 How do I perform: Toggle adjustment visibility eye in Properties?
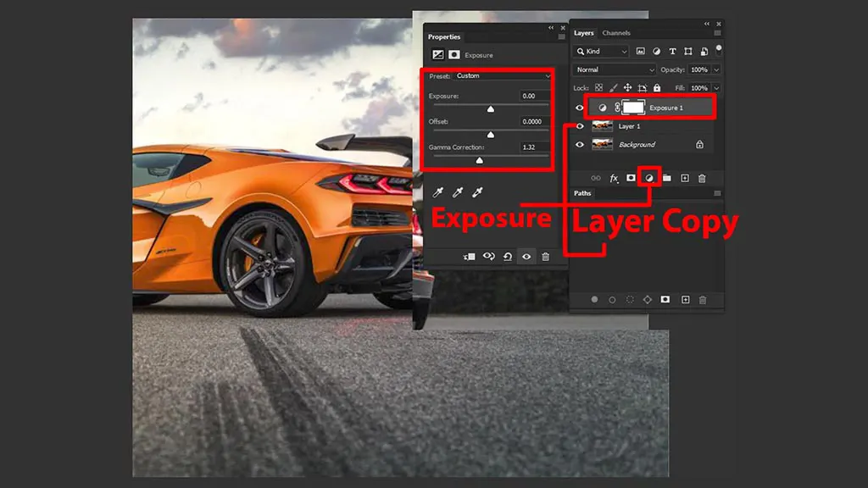[x=526, y=257]
